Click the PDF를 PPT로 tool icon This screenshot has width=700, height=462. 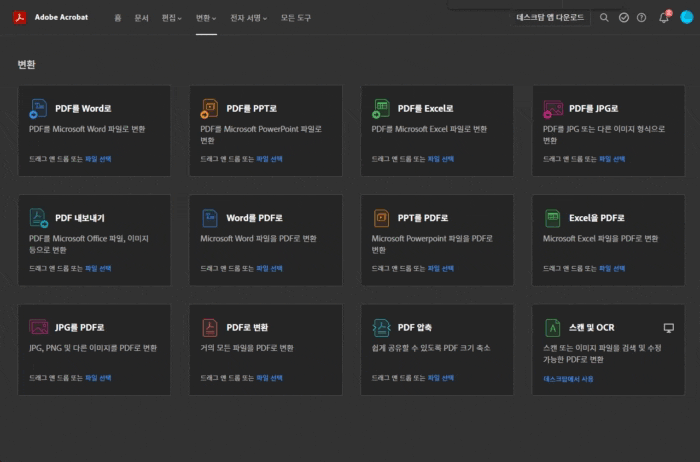[x=209, y=107]
